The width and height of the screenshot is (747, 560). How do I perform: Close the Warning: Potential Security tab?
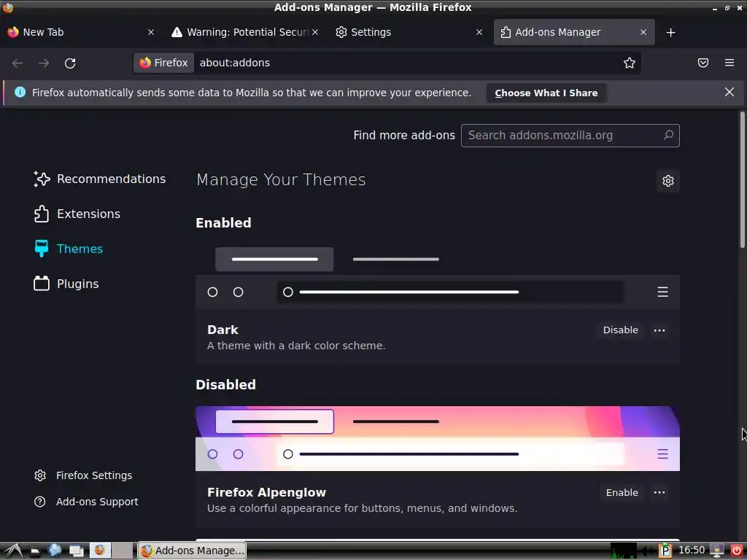[x=315, y=32]
